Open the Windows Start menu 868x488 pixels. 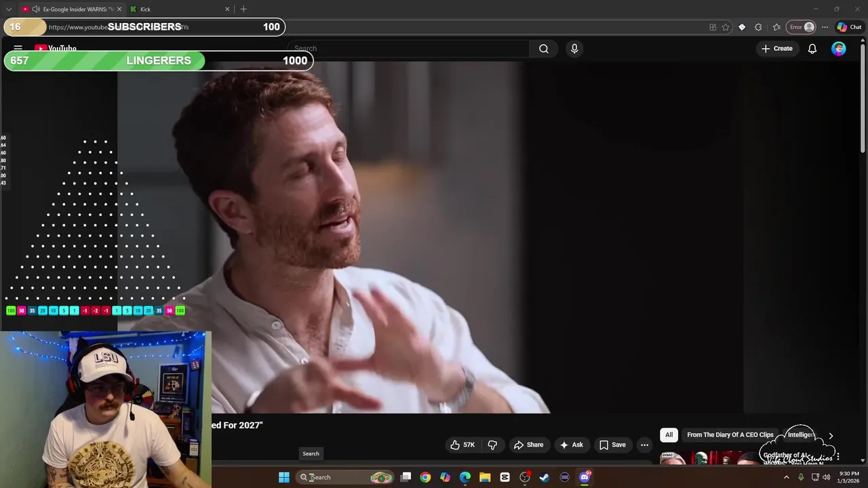coord(284,477)
